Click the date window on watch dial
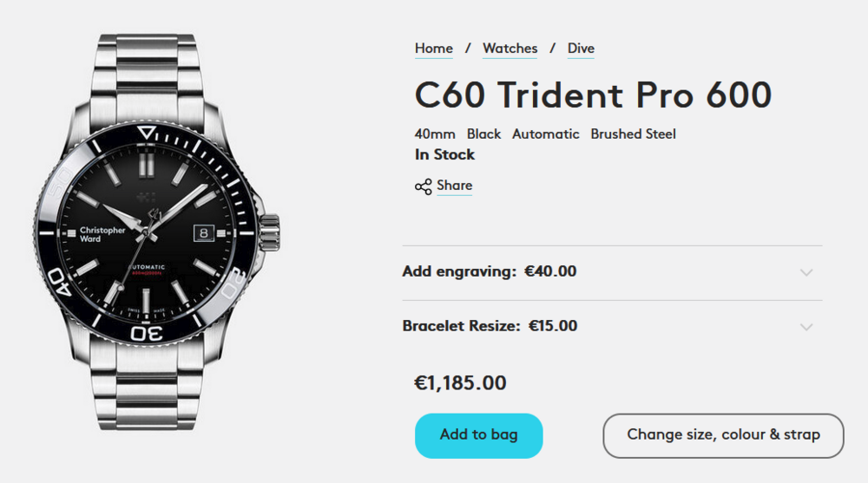Viewport: 868px width, 483px height. (202, 232)
